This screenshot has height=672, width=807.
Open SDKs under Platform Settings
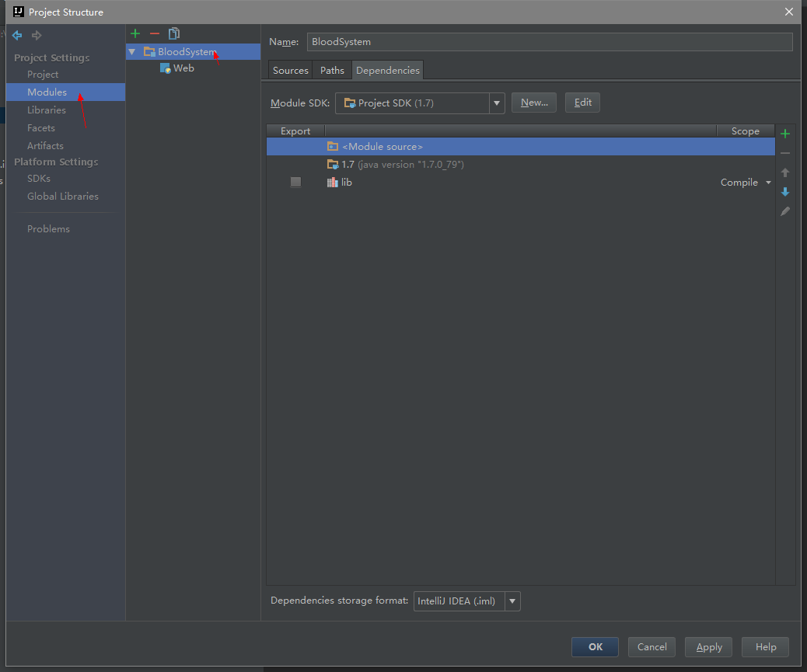pyautogui.click(x=39, y=179)
